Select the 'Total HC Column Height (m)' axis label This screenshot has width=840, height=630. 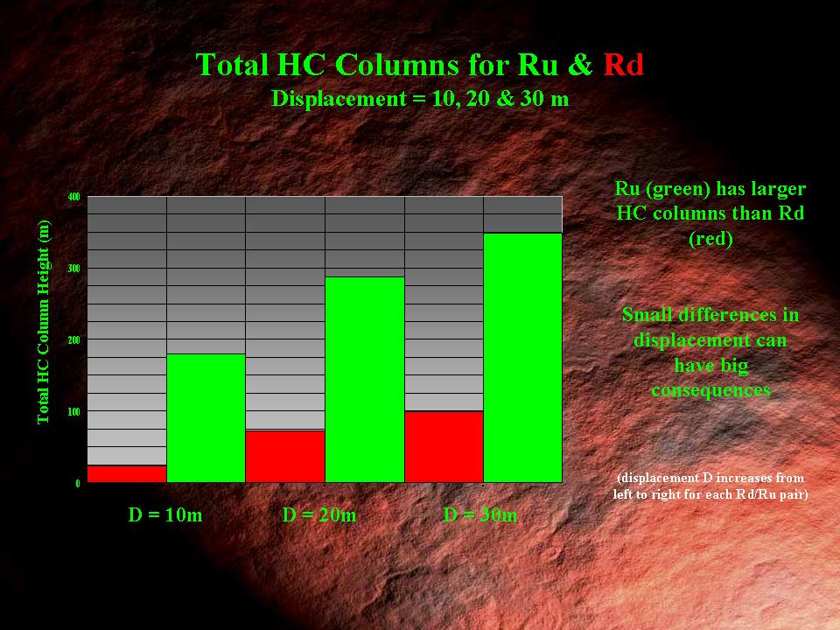click(44, 322)
